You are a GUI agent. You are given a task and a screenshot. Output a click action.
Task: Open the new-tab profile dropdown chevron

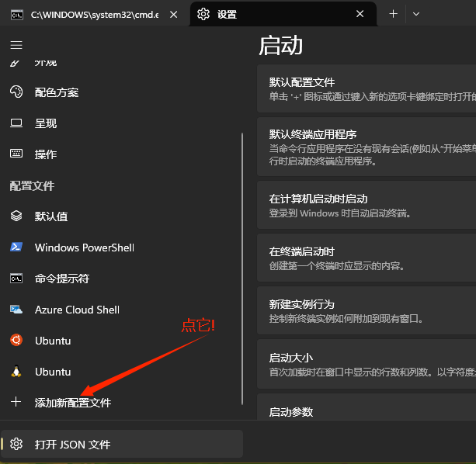click(416, 14)
